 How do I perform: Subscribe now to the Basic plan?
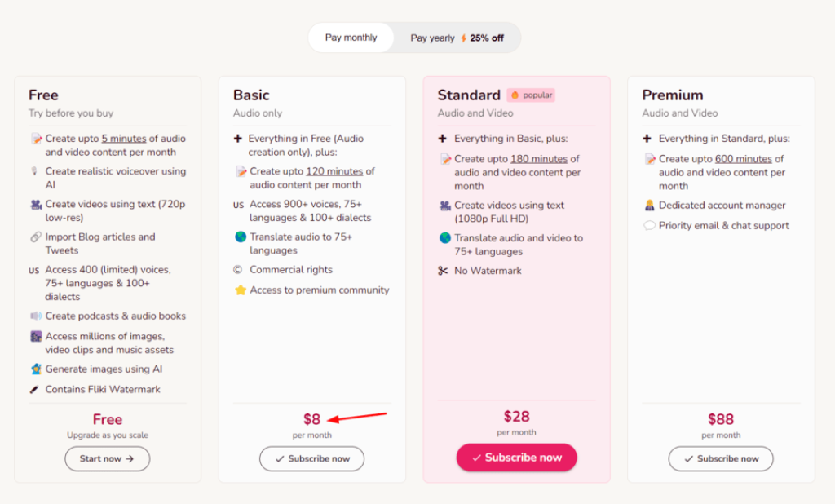coord(312,458)
